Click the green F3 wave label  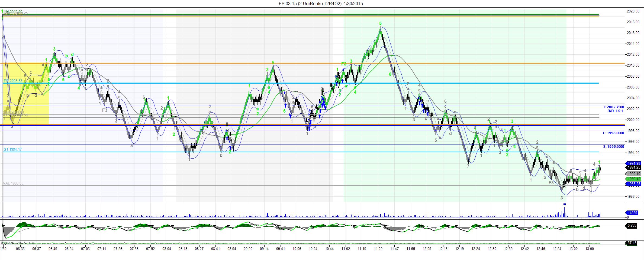click(344, 64)
